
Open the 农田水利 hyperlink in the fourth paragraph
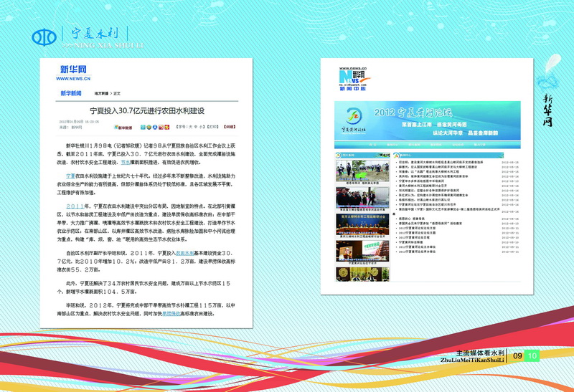click(185, 253)
